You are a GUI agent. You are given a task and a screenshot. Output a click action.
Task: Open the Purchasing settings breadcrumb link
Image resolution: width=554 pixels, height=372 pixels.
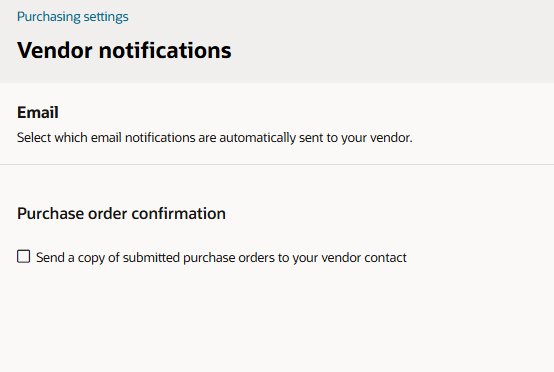[72, 17]
